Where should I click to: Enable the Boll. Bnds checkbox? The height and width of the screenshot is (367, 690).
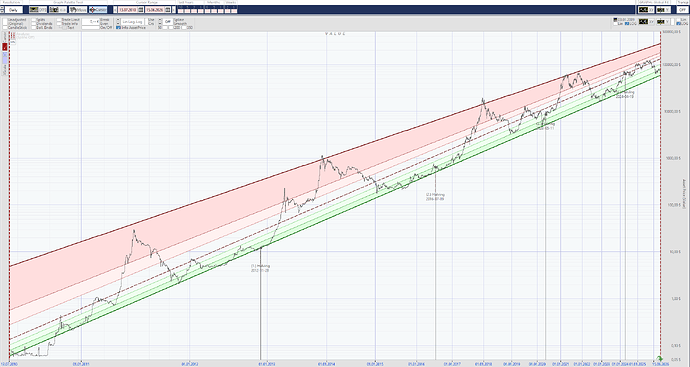(x=34, y=28)
